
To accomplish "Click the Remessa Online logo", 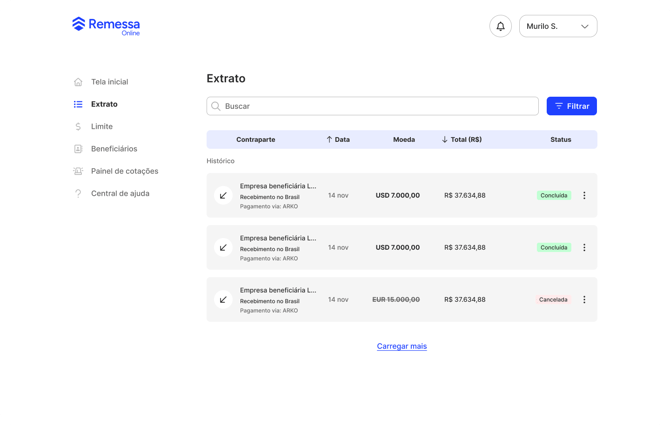I will pyautogui.click(x=106, y=26).
